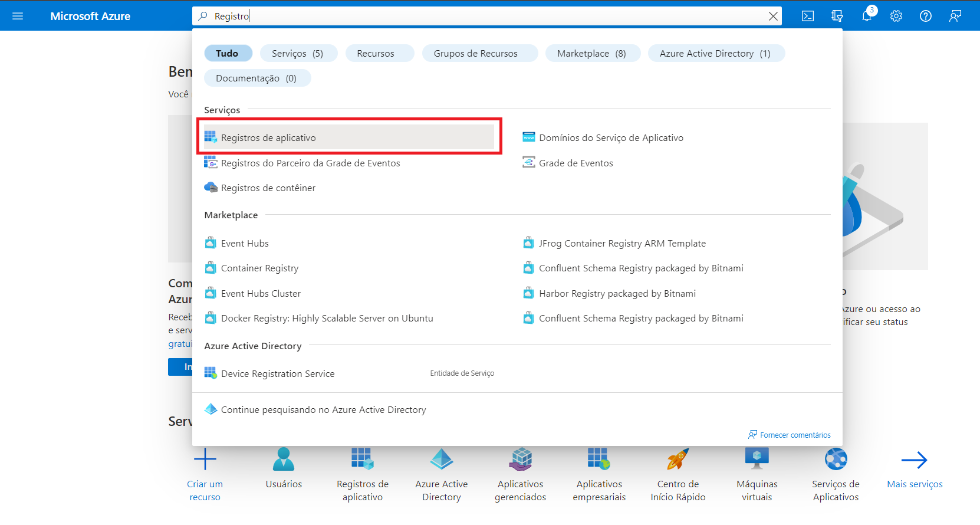Select the Serviços (5) filter tab
The width and height of the screenshot is (980, 525).
298,54
